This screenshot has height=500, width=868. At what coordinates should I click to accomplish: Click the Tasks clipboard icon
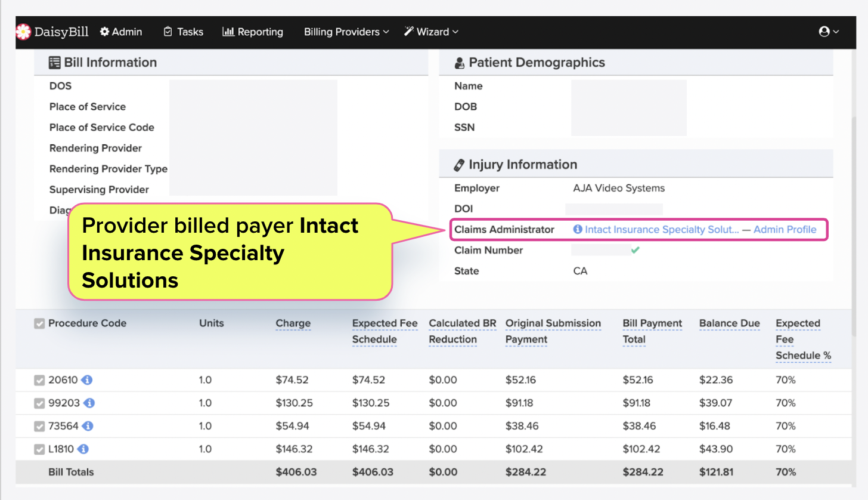click(168, 32)
